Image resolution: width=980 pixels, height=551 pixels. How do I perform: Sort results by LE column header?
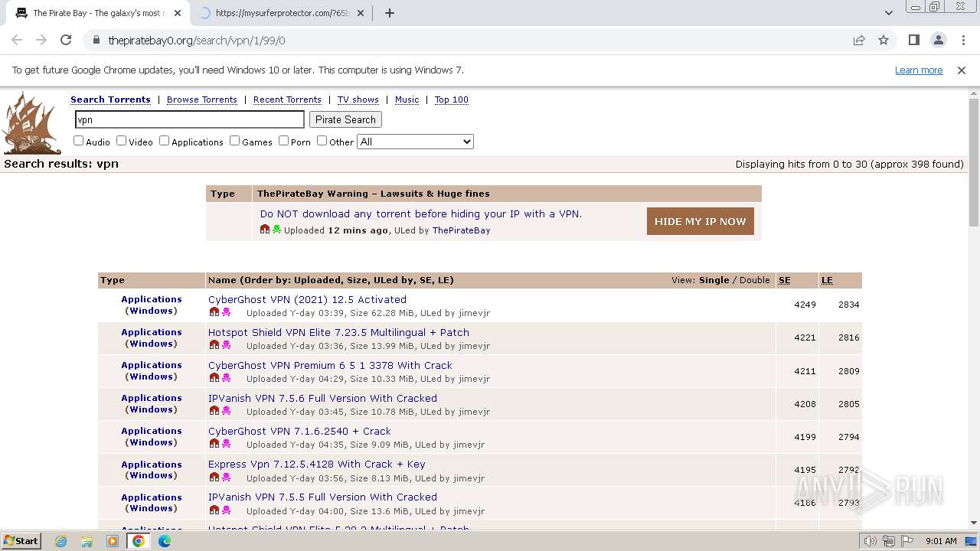pyautogui.click(x=827, y=280)
